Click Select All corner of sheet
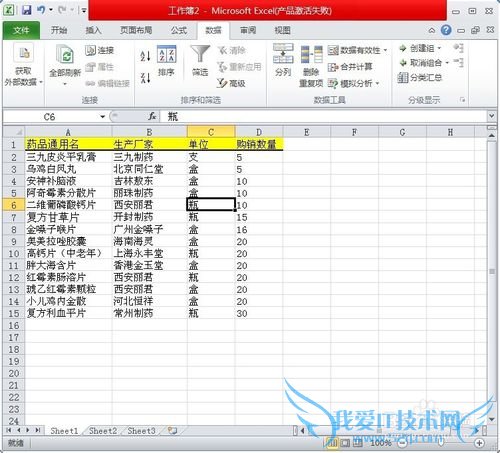This screenshot has width=500, height=453. pos(14,132)
